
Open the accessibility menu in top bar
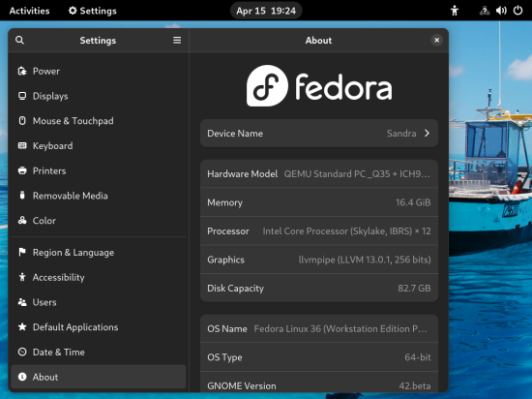tap(455, 11)
